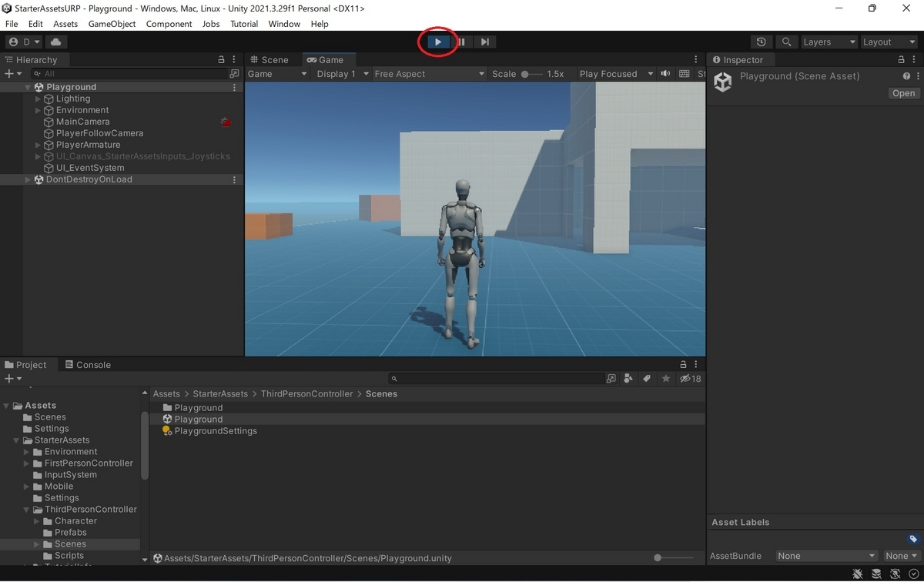Focus the Hierarchy search field
This screenshot has width=924, height=582.
tap(129, 74)
